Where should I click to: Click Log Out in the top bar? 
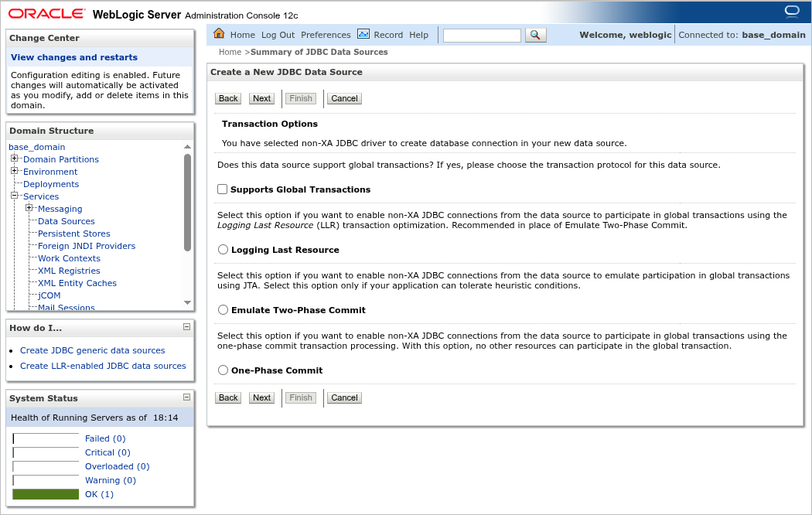pos(278,34)
